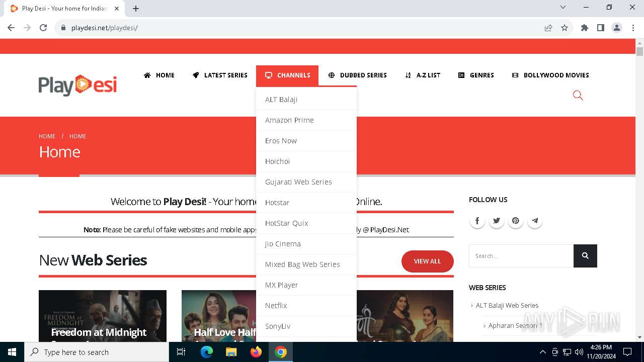Show hidden system tray icons
Viewport: 644px width, 362px height.
542,352
